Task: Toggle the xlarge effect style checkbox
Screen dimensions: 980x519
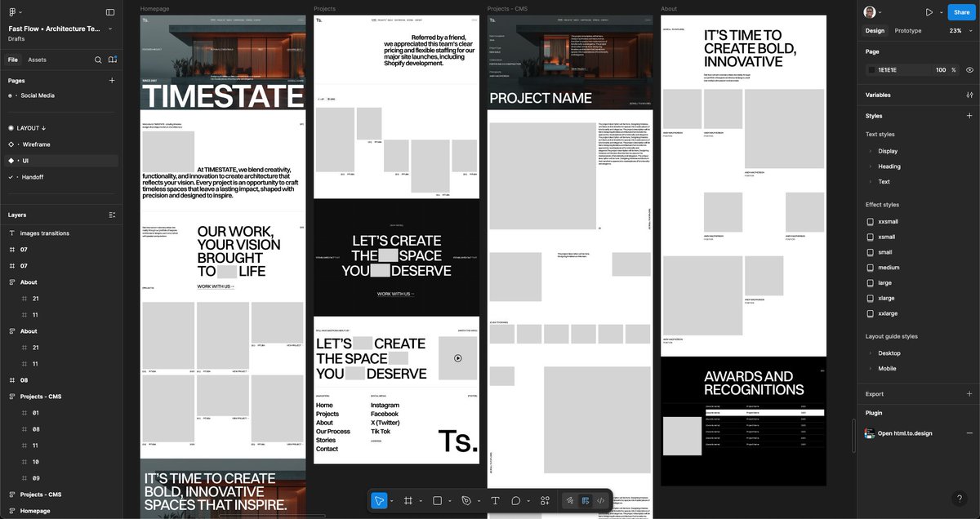Action: pyautogui.click(x=869, y=298)
